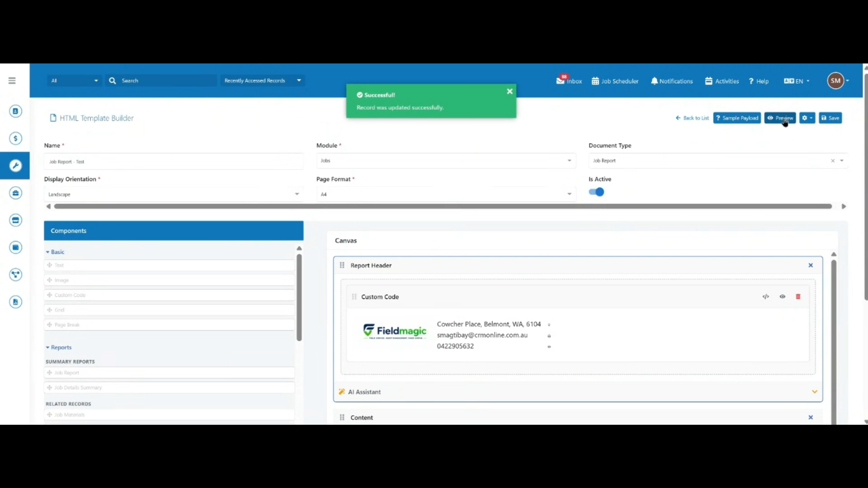The width and height of the screenshot is (868, 488).
Task: Open Help from top bar
Action: pyautogui.click(x=759, y=81)
